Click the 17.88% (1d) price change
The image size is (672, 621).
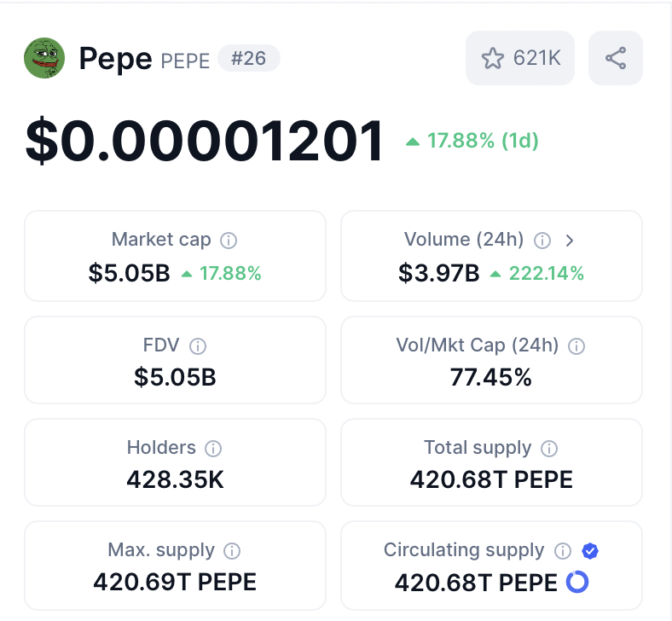[472, 141]
